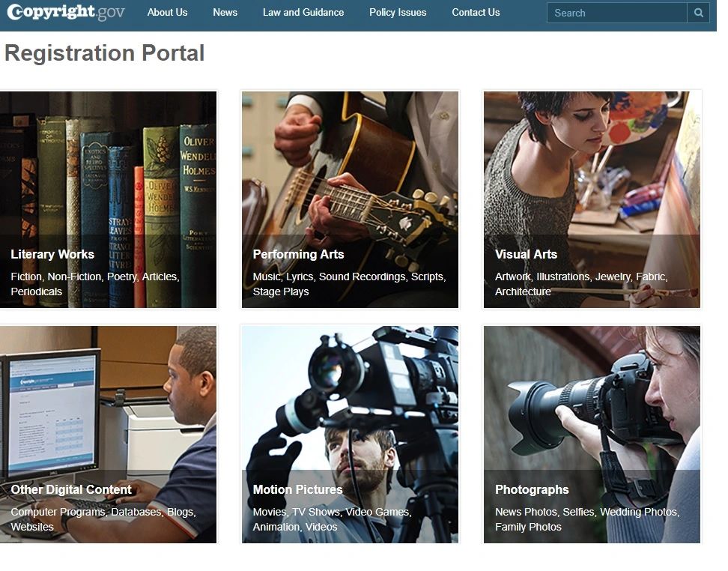Click inside the Search input field
This screenshot has width=728, height=571.
pos(616,13)
